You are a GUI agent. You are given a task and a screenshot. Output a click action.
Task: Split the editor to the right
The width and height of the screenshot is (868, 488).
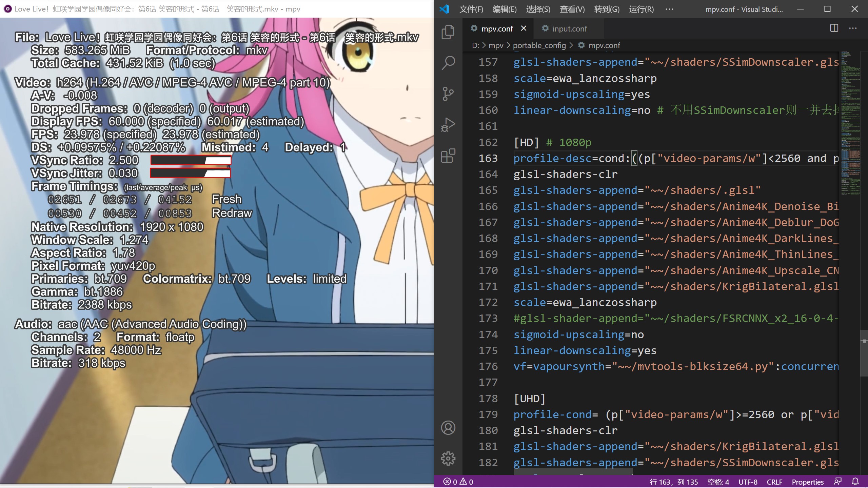(834, 28)
